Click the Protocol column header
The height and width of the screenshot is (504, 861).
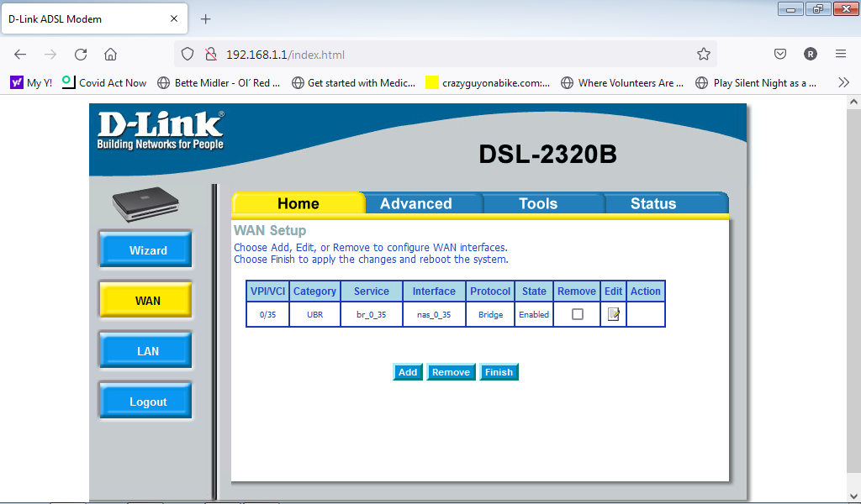[x=490, y=291]
